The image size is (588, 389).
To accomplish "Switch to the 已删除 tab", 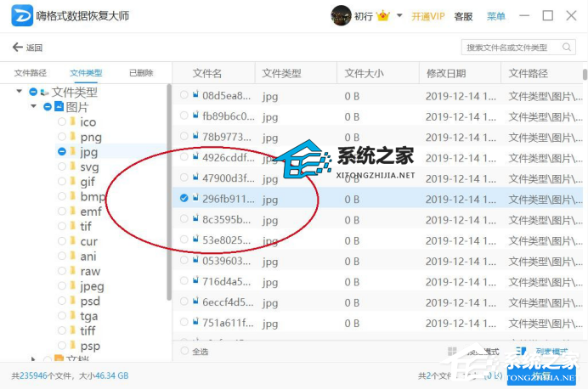I will click(x=140, y=73).
